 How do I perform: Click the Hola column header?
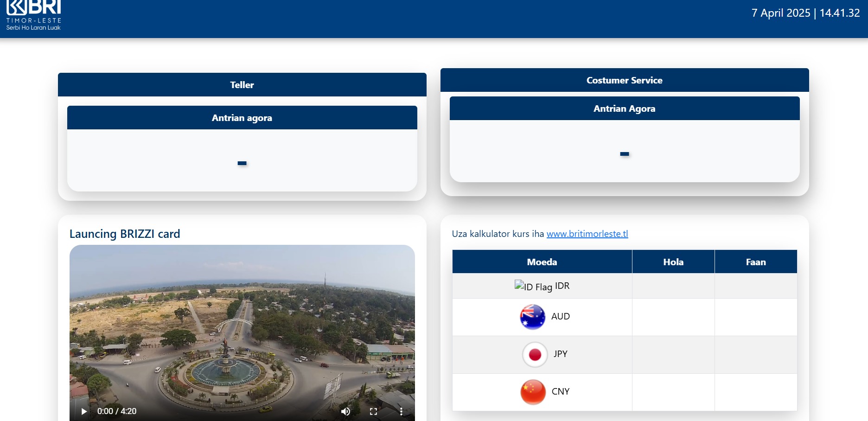pyautogui.click(x=673, y=262)
